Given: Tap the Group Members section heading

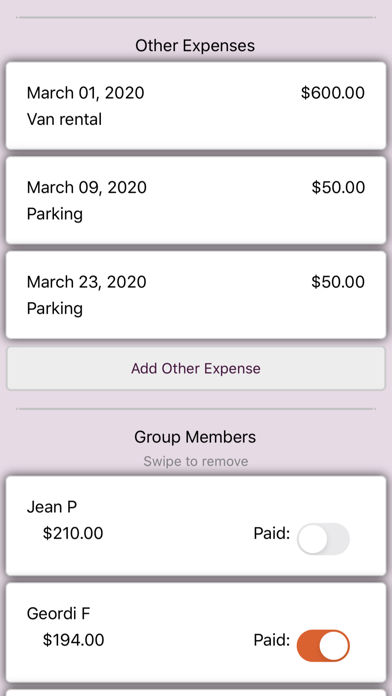Looking at the screenshot, I should click(195, 437).
